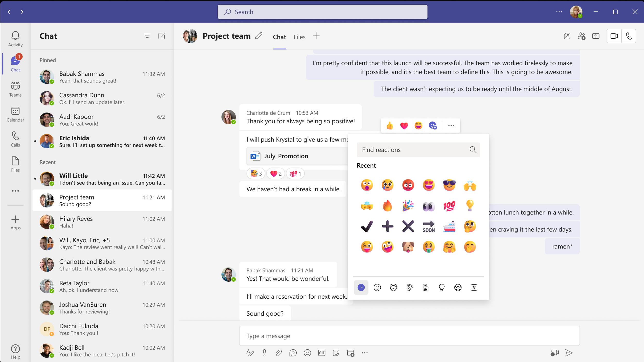Toggle the heart reaction showing count 2
This screenshot has height=362, width=644.
click(275, 174)
